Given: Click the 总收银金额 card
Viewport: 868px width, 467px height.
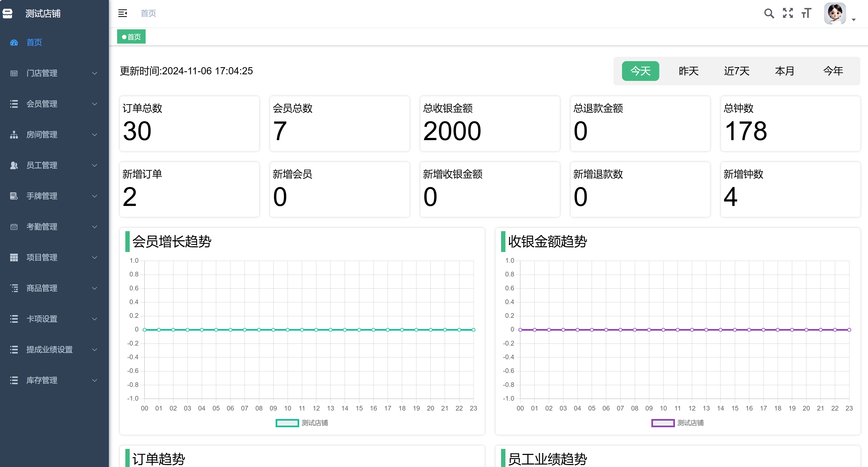Looking at the screenshot, I should click(490, 124).
